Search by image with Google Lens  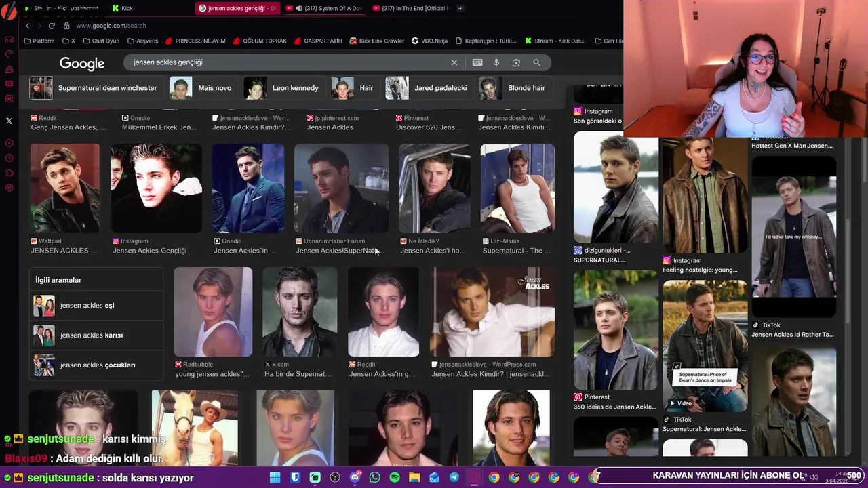pos(516,62)
